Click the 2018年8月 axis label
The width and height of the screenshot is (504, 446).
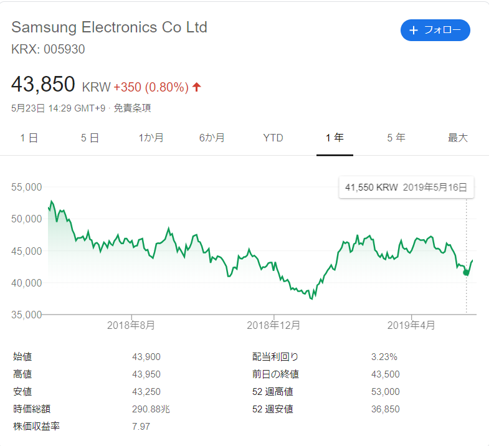click(x=131, y=325)
